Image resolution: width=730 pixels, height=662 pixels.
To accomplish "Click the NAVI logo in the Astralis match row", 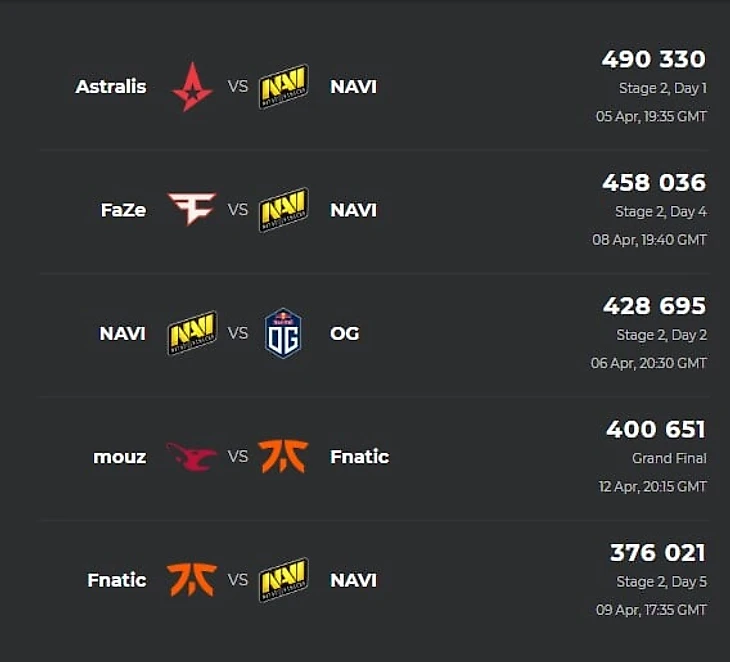I will pyautogui.click(x=283, y=86).
